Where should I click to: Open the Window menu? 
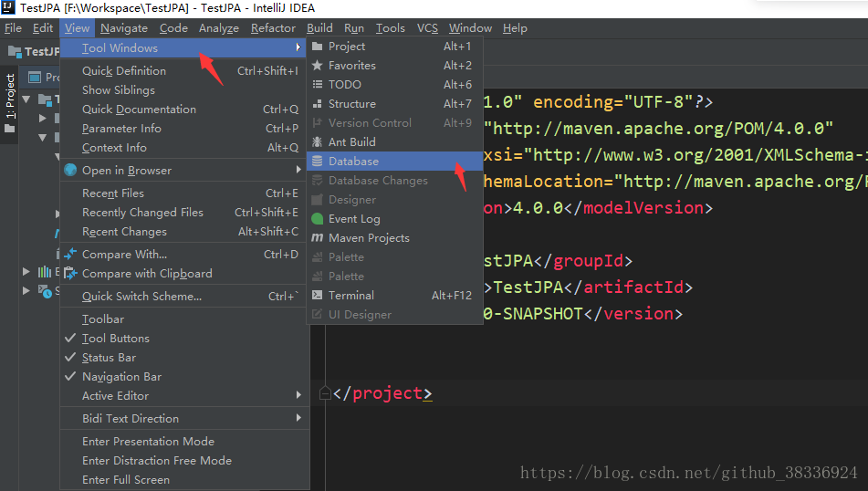[x=470, y=28]
